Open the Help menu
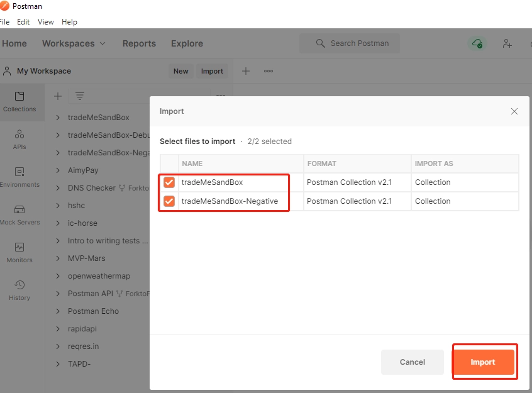This screenshot has width=532, height=393. click(69, 22)
